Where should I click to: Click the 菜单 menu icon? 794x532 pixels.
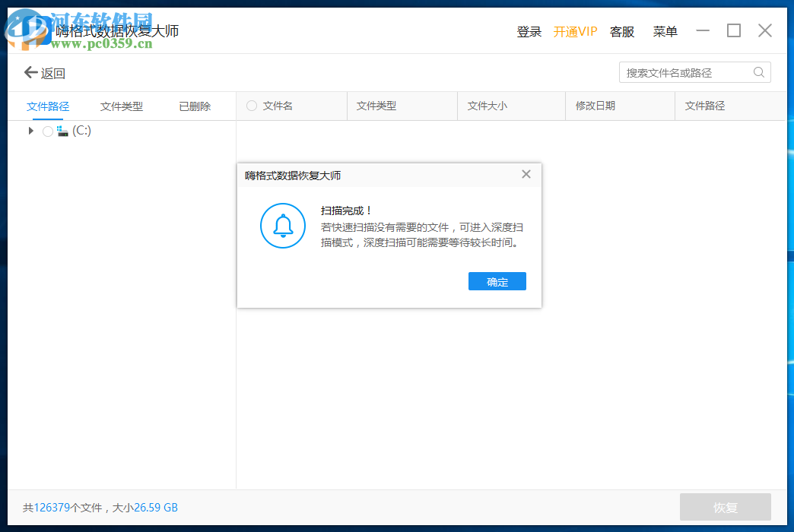665,32
